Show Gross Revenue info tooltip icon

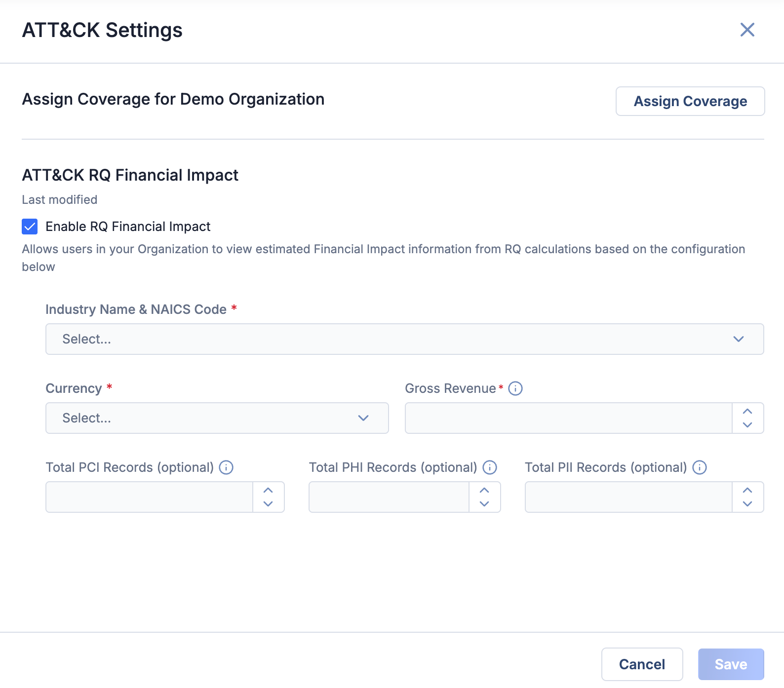pos(515,388)
